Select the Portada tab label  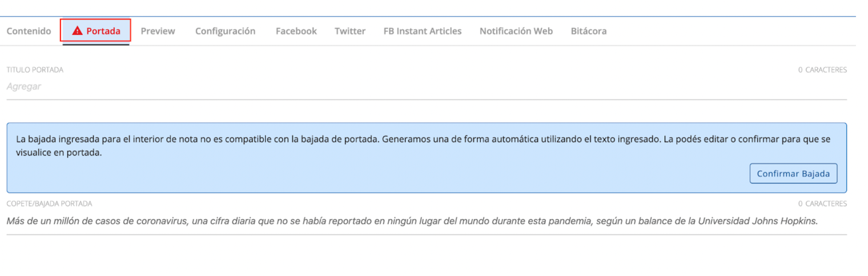103,31
